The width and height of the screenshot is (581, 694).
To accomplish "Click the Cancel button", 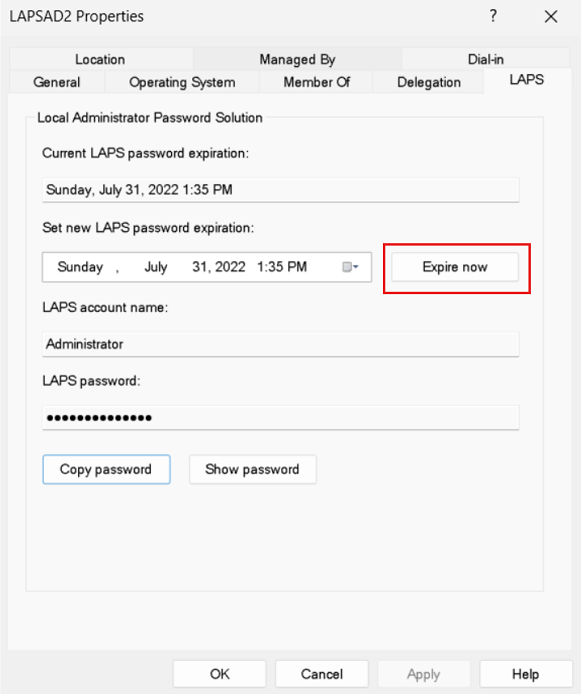I will (322, 674).
